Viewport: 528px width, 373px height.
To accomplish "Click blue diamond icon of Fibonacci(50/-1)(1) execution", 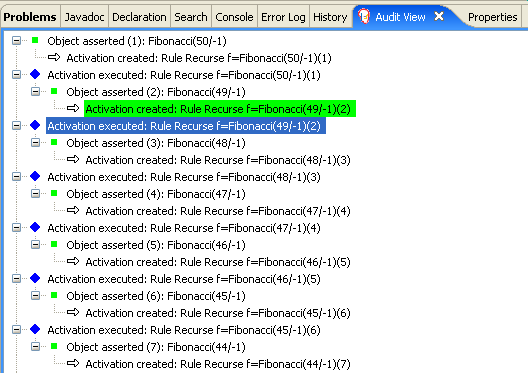I will [35, 74].
